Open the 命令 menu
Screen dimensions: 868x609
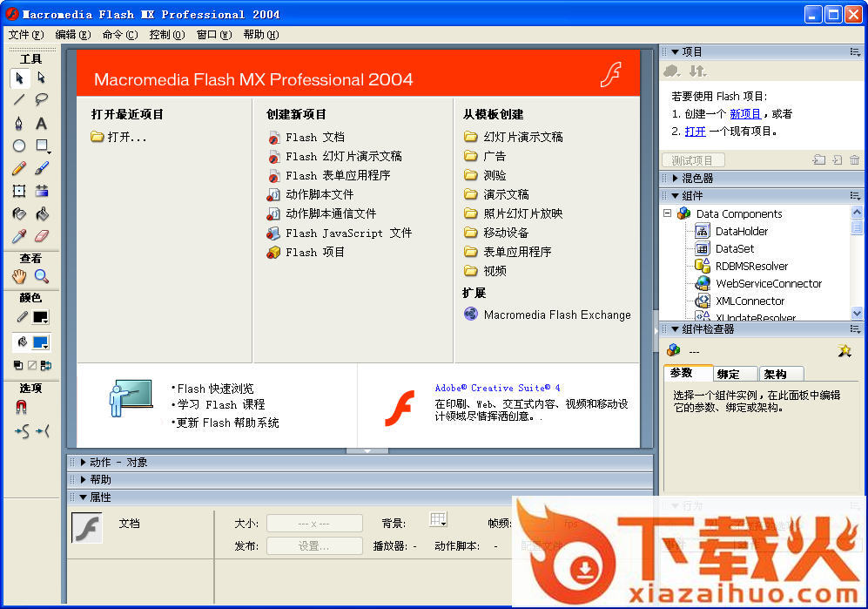tap(120, 34)
